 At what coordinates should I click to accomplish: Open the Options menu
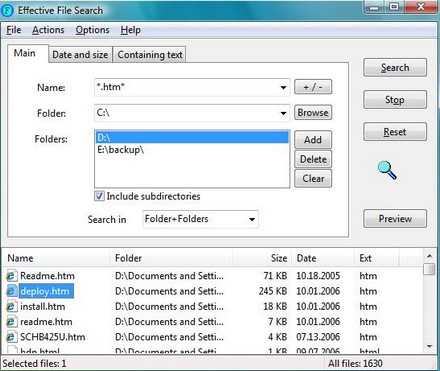[92, 30]
